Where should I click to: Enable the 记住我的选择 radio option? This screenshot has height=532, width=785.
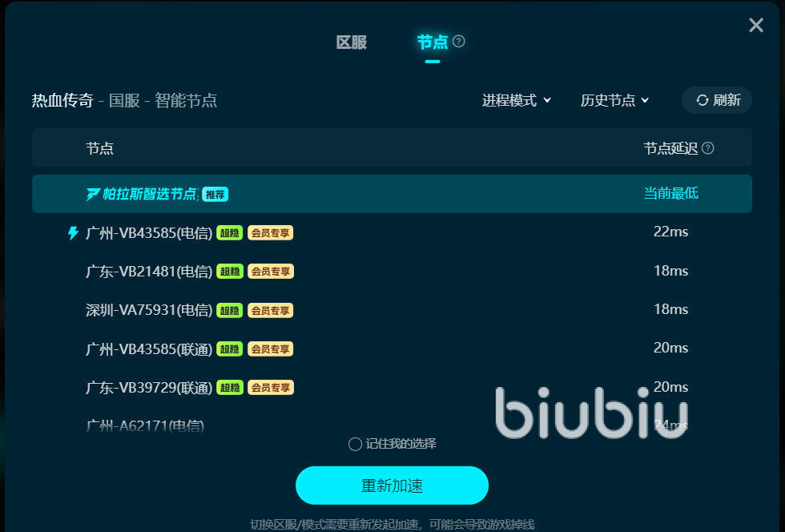pos(355,445)
